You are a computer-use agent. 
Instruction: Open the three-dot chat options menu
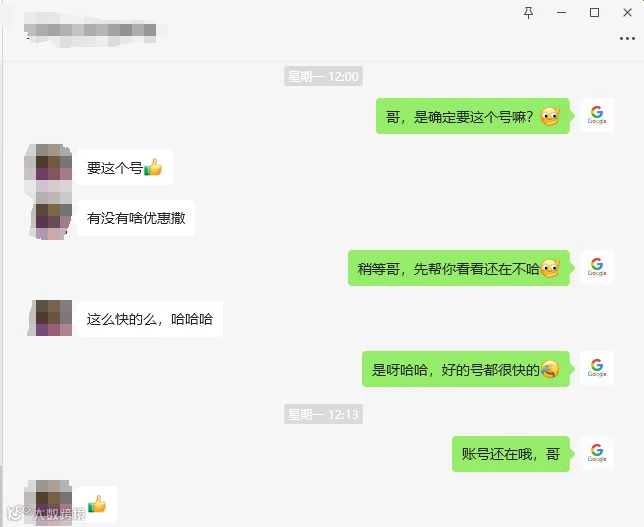[627, 39]
